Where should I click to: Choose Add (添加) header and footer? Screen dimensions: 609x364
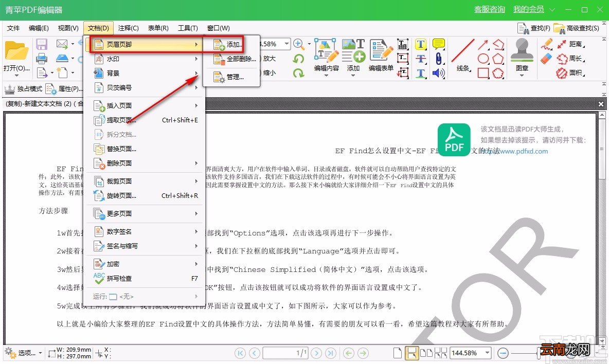[231, 45]
